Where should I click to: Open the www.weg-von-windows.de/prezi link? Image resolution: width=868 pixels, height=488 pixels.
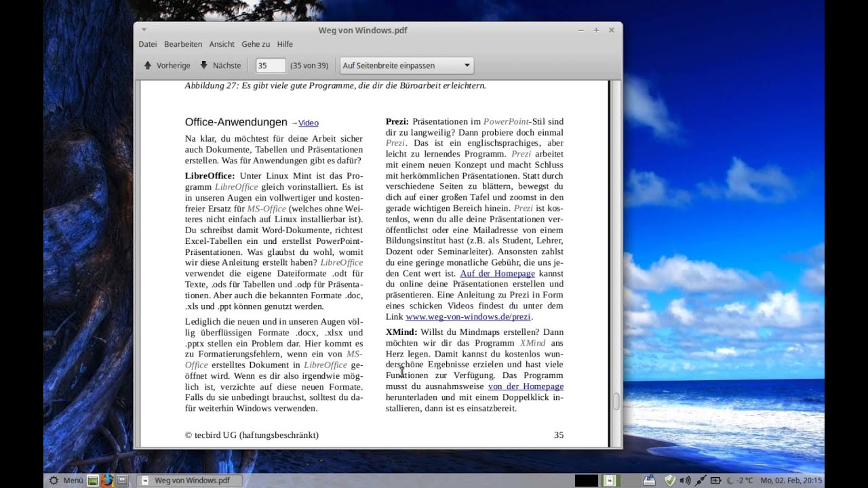(468, 317)
